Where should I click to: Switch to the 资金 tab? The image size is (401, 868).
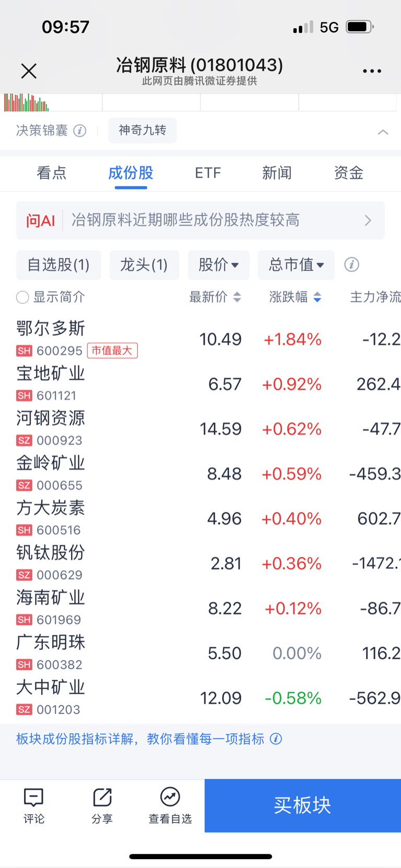click(348, 173)
